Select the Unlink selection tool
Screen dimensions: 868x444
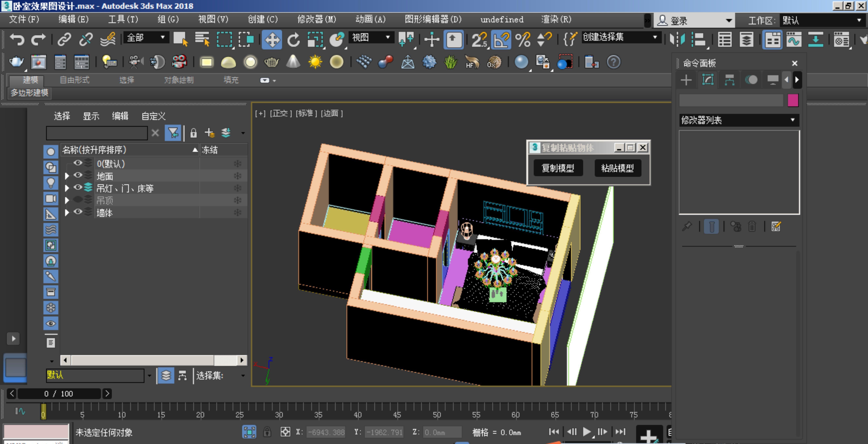tap(86, 39)
